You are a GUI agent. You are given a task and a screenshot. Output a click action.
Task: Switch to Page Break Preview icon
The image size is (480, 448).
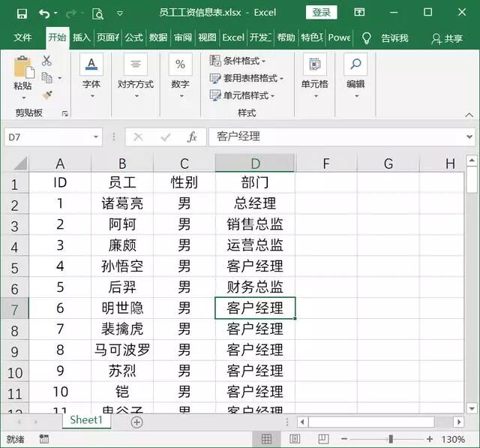click(323, 439)
